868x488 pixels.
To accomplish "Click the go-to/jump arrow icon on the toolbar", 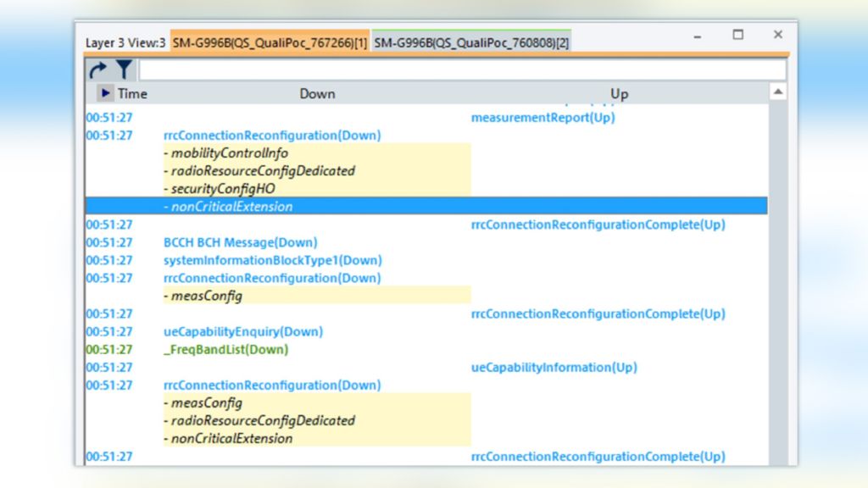I will (99, 68).
